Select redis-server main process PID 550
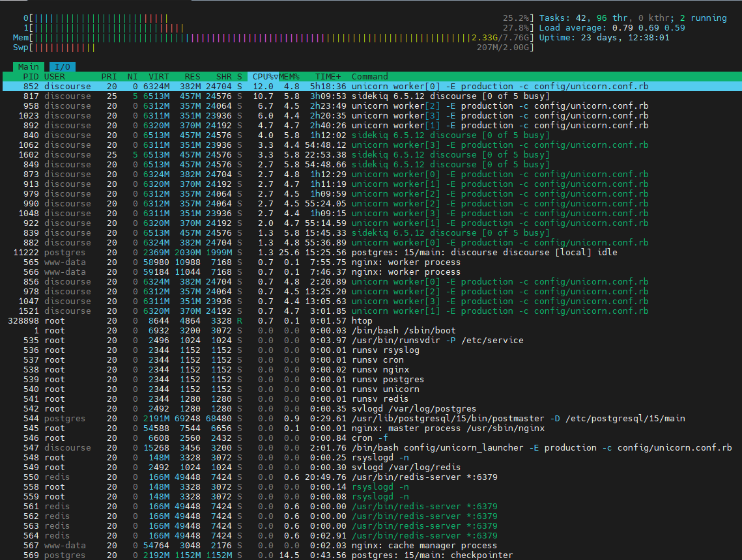This screenshot has width=742, height=560. 371,477
